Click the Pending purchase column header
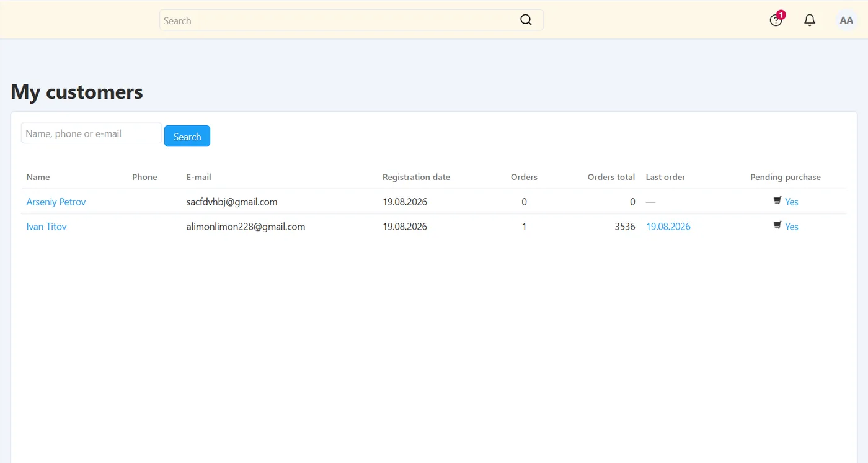Screen dimensions: 868x463 pyautogui.click(x=786, y=177)
